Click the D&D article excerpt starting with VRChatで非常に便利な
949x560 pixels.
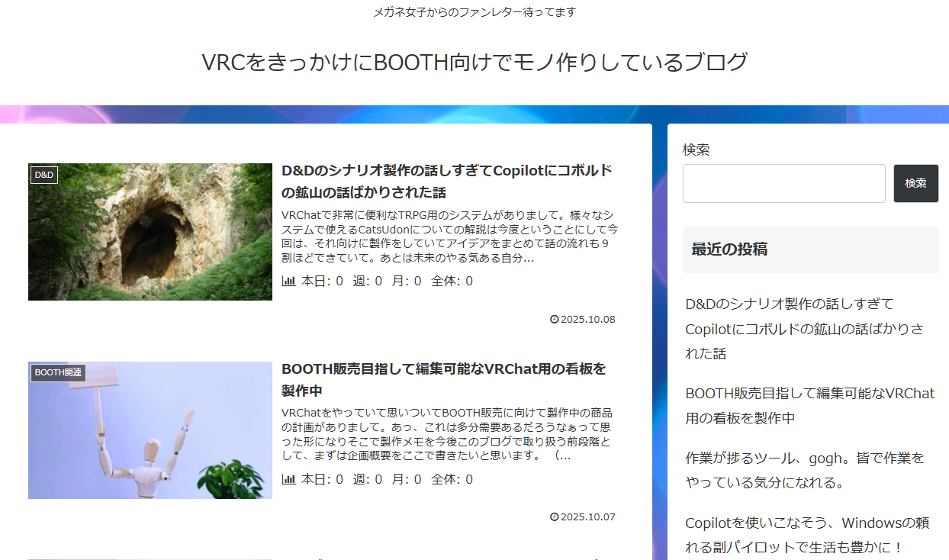449,237
